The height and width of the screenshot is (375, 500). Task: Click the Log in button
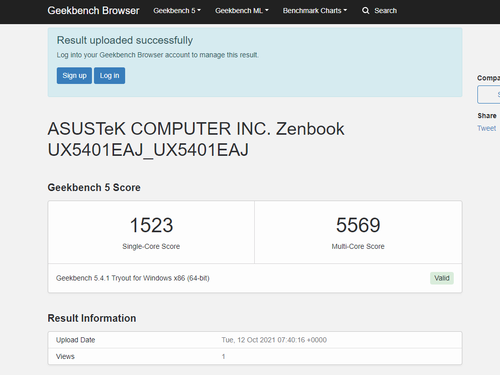click(109, 76)
